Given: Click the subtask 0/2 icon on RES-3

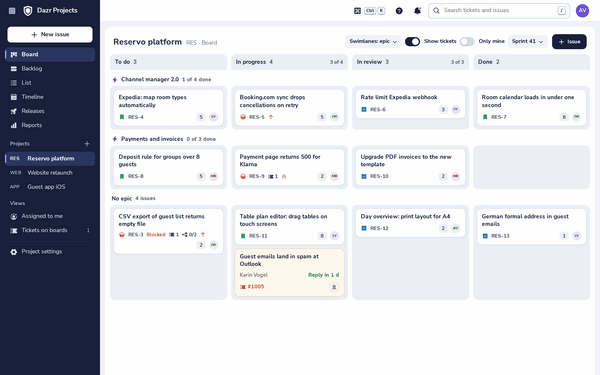Looking at the screenshot, I should pyautogui.click(x=185, y=235).
